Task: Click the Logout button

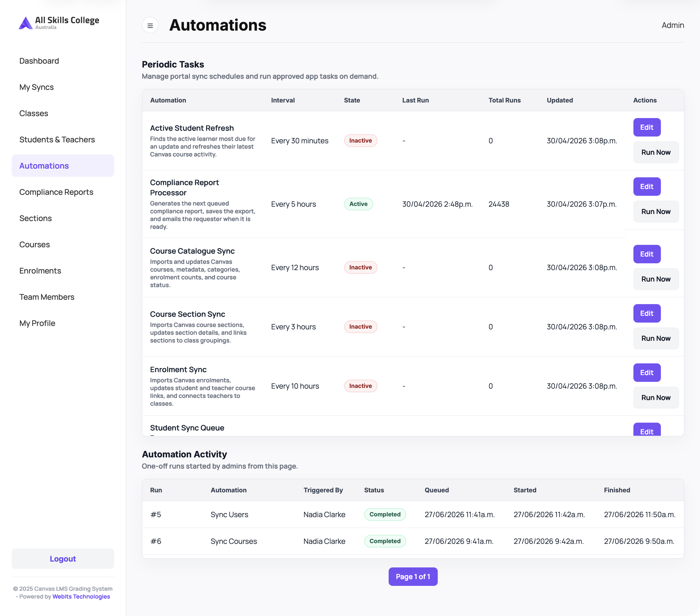Action: coord(63,559)
